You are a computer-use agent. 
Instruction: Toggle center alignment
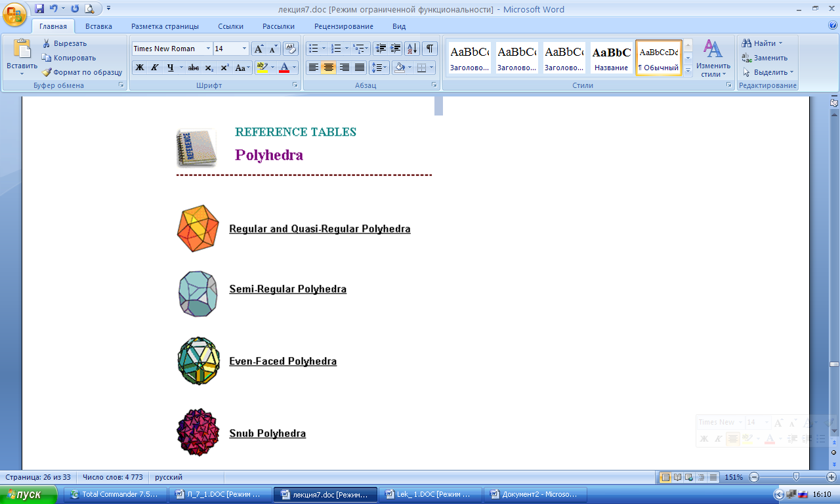pyautogui.click(x=329, y=68)
